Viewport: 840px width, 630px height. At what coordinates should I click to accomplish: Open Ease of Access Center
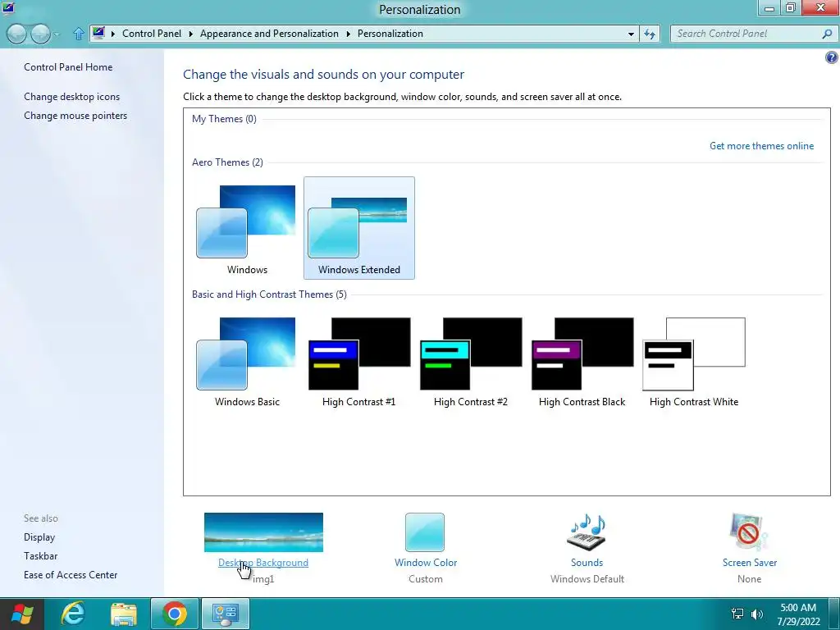coord(71,574)
